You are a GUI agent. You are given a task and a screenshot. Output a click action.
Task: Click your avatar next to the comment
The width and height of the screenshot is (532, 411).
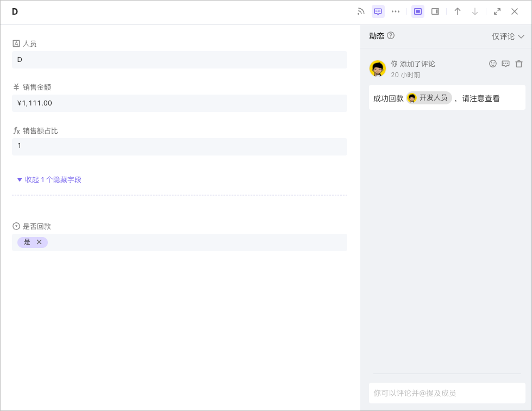pos(377,68)
